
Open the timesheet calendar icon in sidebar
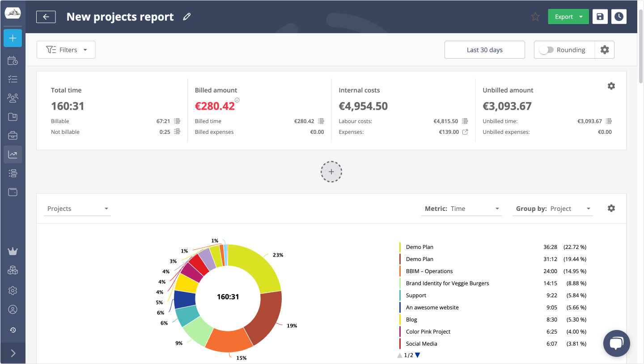tap(13, 60)
